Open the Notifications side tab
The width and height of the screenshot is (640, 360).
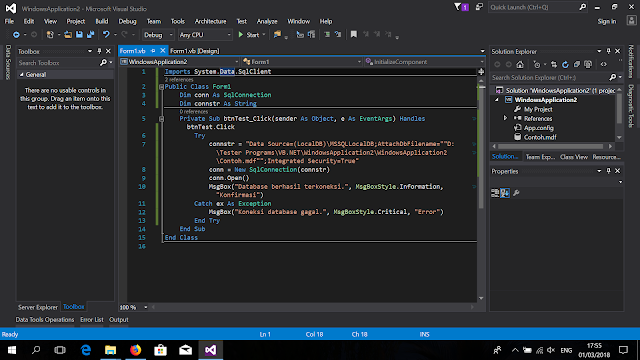[x=631, y=61]
